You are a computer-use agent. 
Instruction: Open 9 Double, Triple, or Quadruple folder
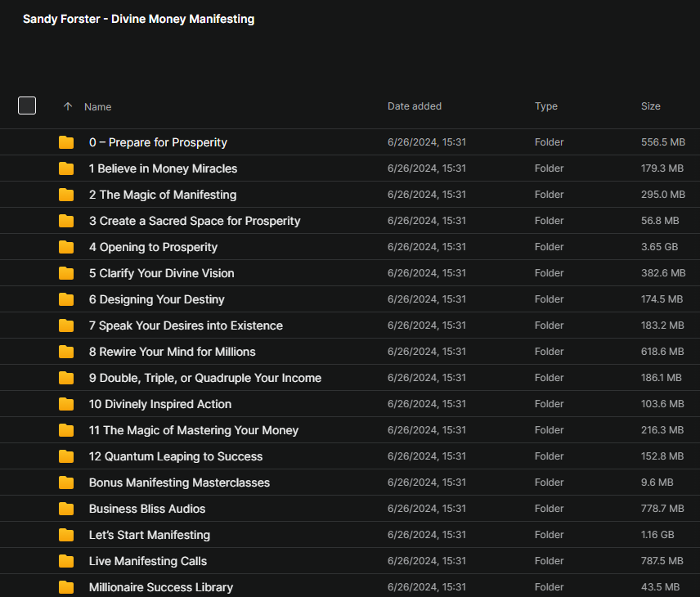click(x=205, y=378)
